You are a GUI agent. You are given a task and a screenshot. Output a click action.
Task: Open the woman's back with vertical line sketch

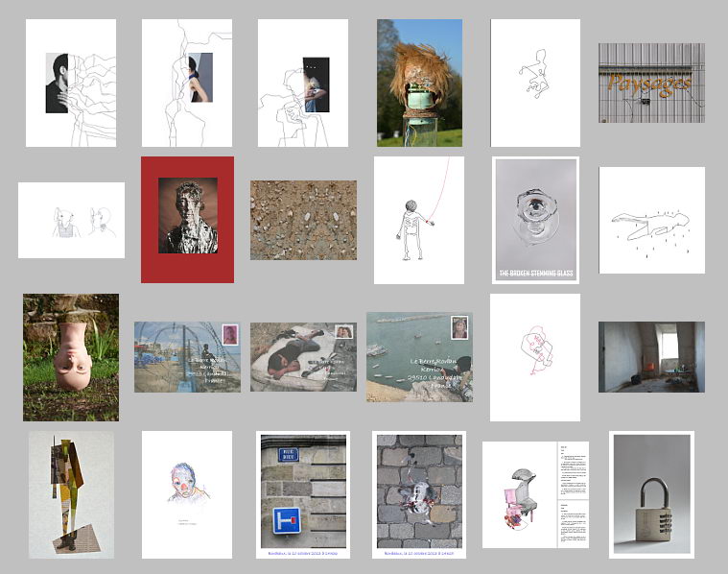pyautogui.click(x=187, y=83)
